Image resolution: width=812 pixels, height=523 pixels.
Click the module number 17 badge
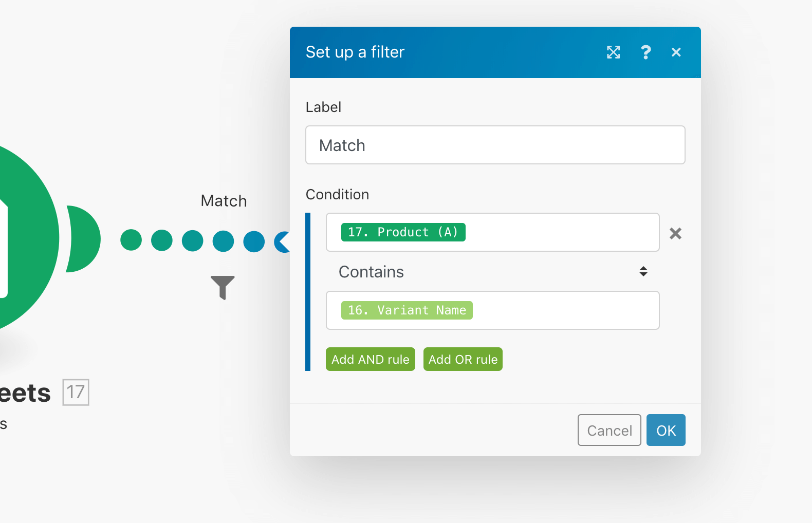coord(76,393)
